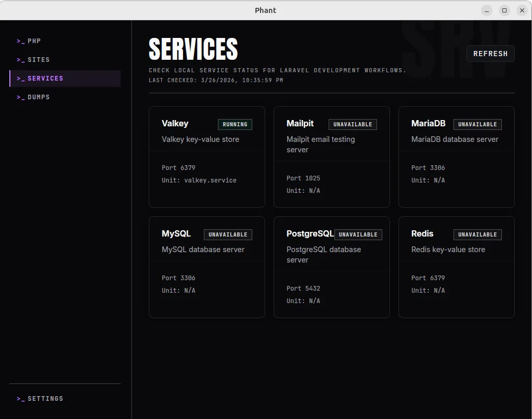This screenshot has width=532, height=419.
Task: Click the terminal prompt icon beside Sites
Action: [20, 60]
